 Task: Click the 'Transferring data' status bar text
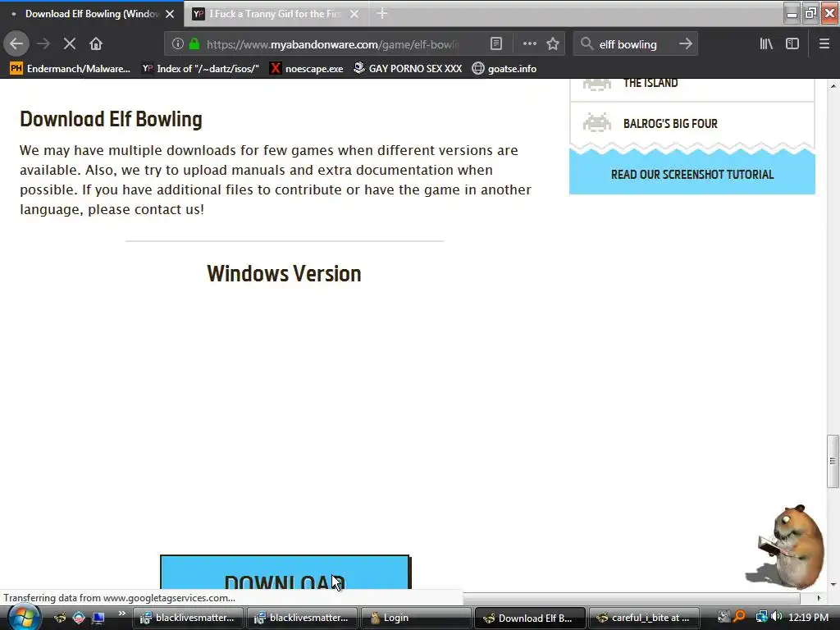click(x=120, y=598)
